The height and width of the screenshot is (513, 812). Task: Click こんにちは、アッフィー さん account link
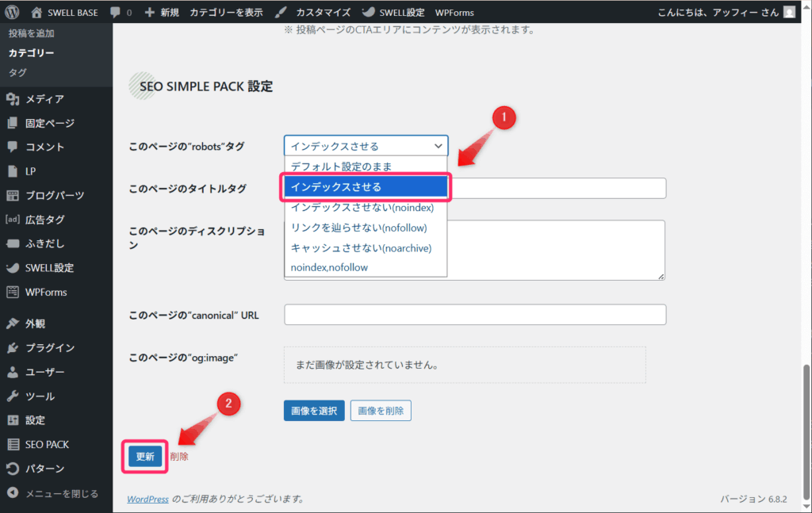(x=718, y=13)
